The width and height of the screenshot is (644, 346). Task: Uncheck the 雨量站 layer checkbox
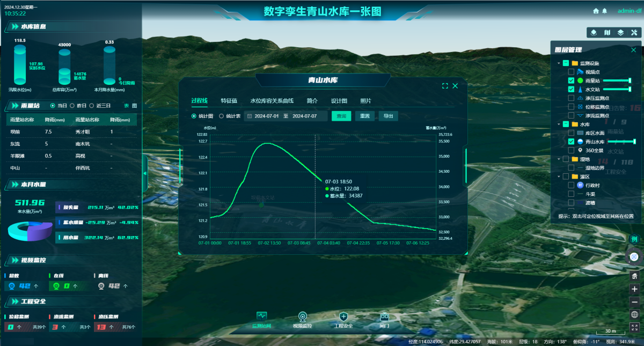(571, 80)
